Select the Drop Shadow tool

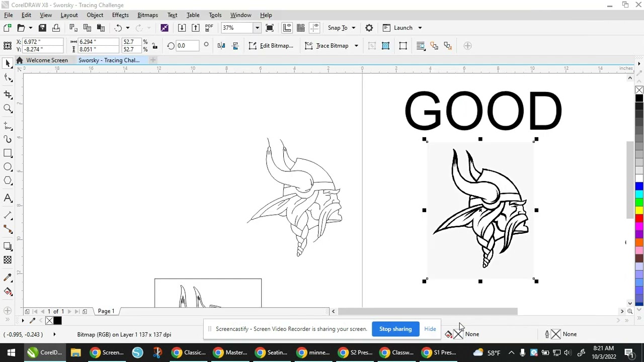click(8, 246)
